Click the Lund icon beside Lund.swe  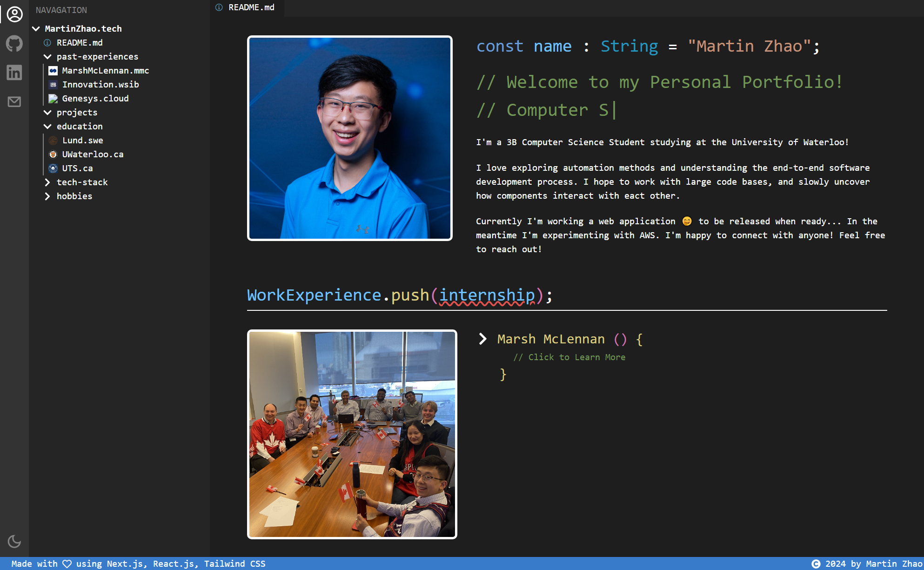[x=53, y=141]
